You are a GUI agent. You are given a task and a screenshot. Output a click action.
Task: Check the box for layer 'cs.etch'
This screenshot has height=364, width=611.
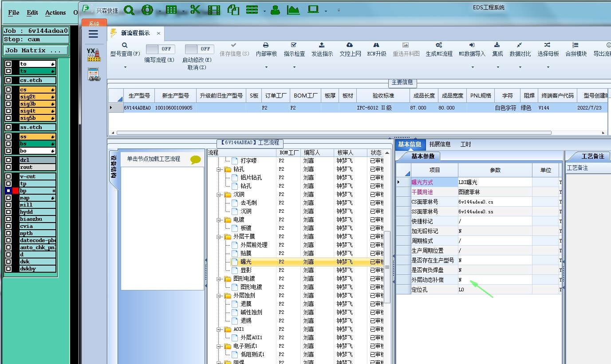click(8, 80)
